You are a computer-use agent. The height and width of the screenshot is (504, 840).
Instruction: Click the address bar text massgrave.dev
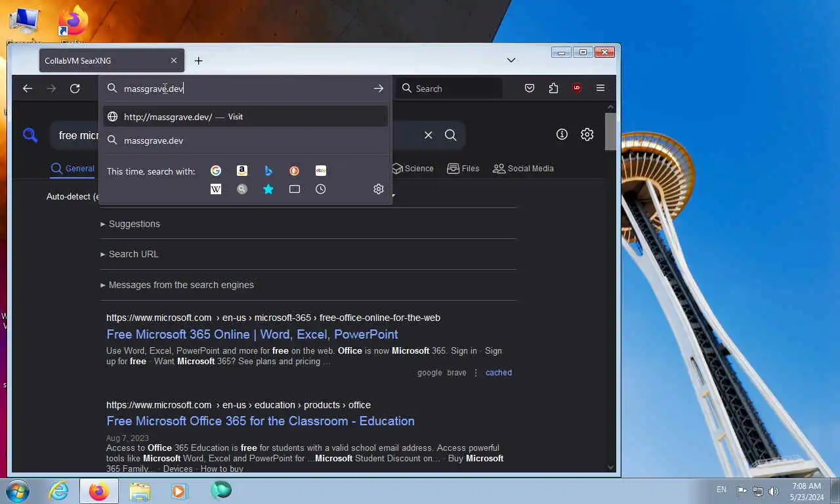154,89
